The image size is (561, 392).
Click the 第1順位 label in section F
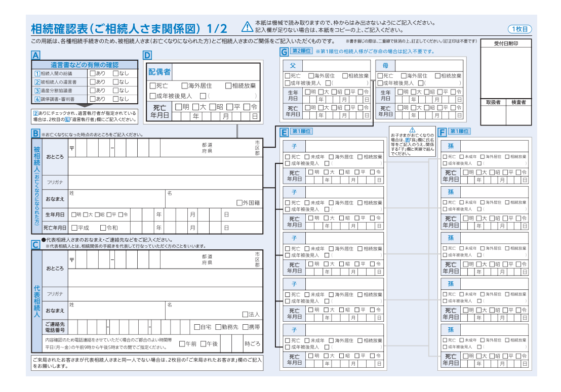[459, 132]
